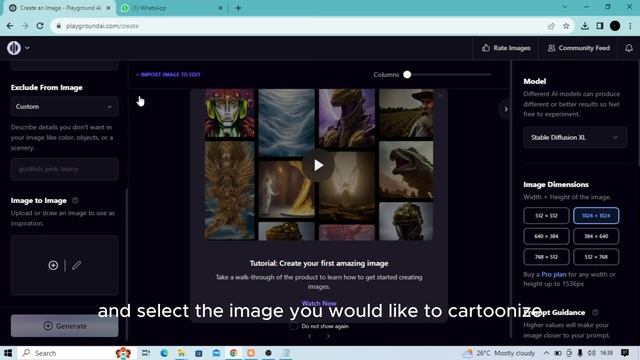Open the 26°C Mostly cloudy weather widget

coord(498,353)
